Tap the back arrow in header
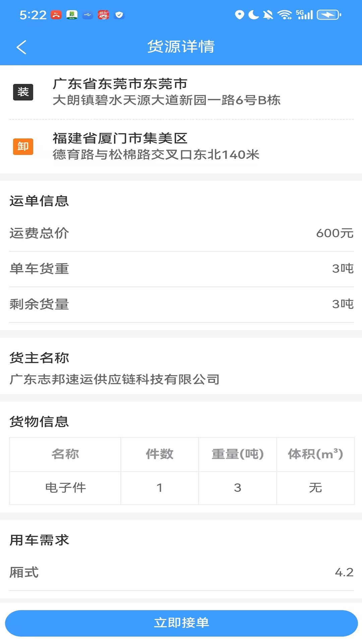 click(21, 47)
